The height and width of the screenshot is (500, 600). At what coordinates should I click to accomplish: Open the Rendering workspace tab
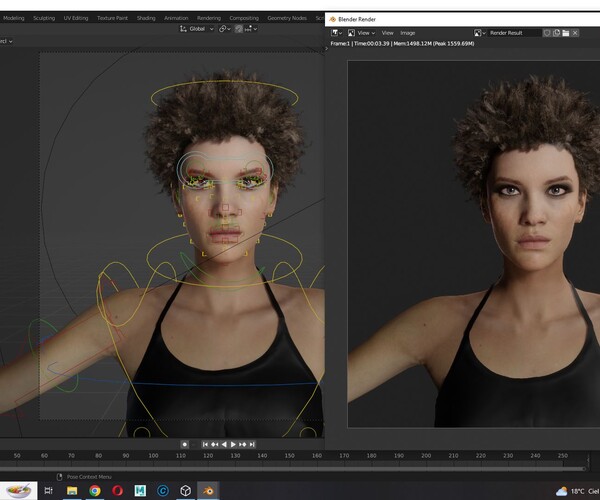[209, 18]
